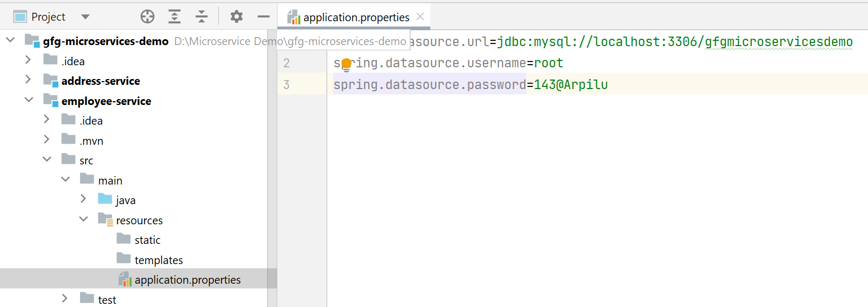This screenshot has width=868, height=307.
Task: Select the templates folder
Action: pyautogui.click(x=159, y=260)
